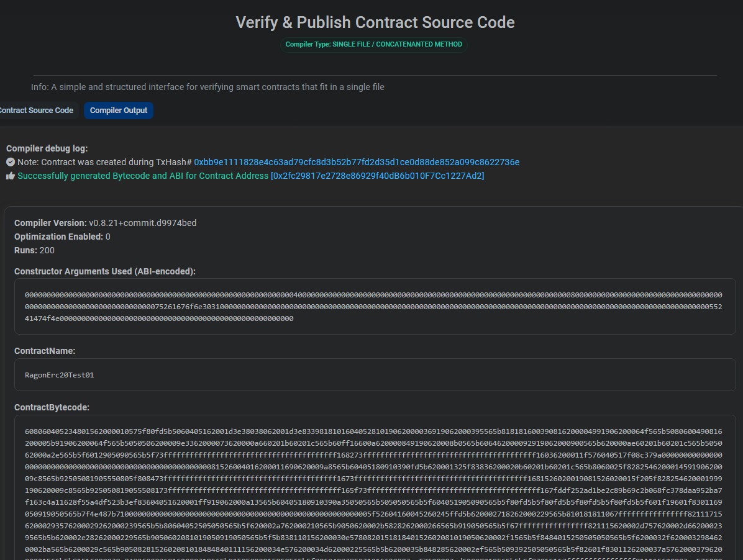
Task: Click the Compiler debug log label
Action: [x=47, y=148]
